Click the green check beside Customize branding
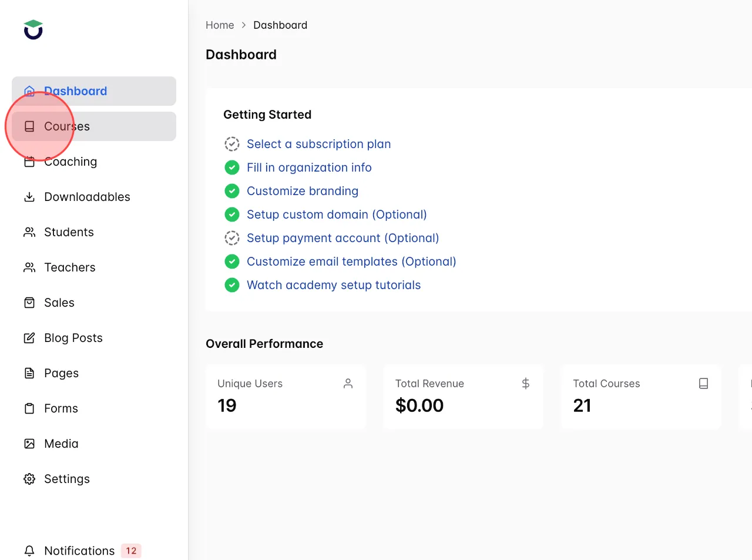Image resolution: width=752 pixels, height=560 pixels. 232,191
